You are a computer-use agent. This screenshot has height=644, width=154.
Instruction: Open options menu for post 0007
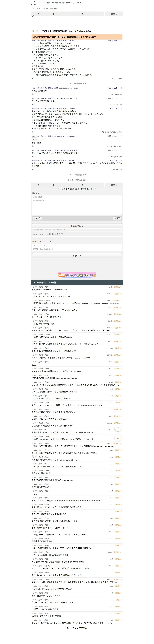click(x=121, y=161)
